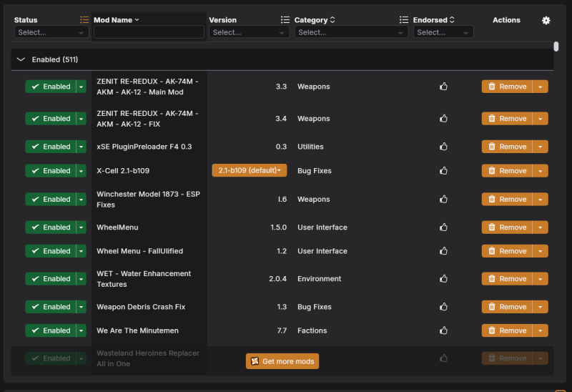Select mod name 'WheelMenu'
This screenshot has width=572, height=392.
(x=117, y=227)
